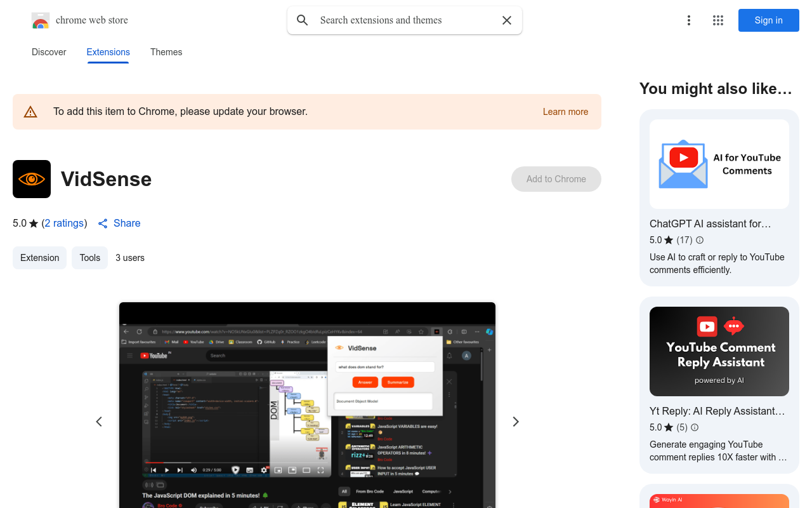
Task: Click the Share link with icon
Action: pyautogui.click(x=119, y=224)
